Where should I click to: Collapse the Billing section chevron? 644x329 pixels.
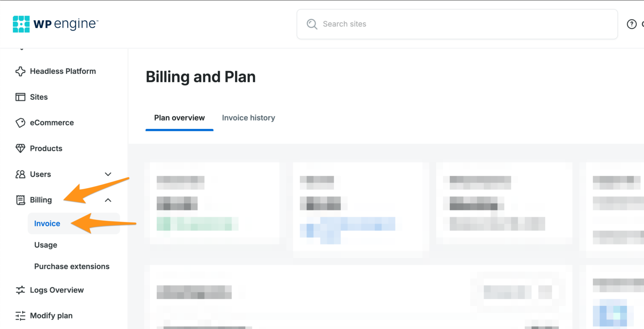pos(108,200)
